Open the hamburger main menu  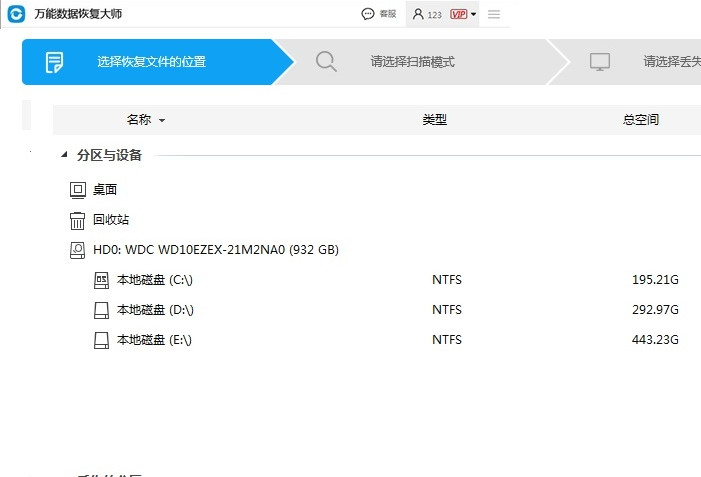point(494,14)
